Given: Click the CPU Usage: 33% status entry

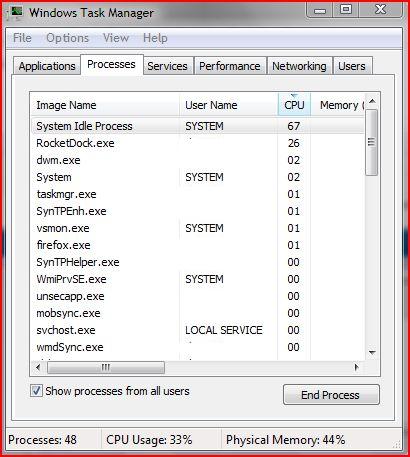Looking at the screenshot, I should (149, 440).
